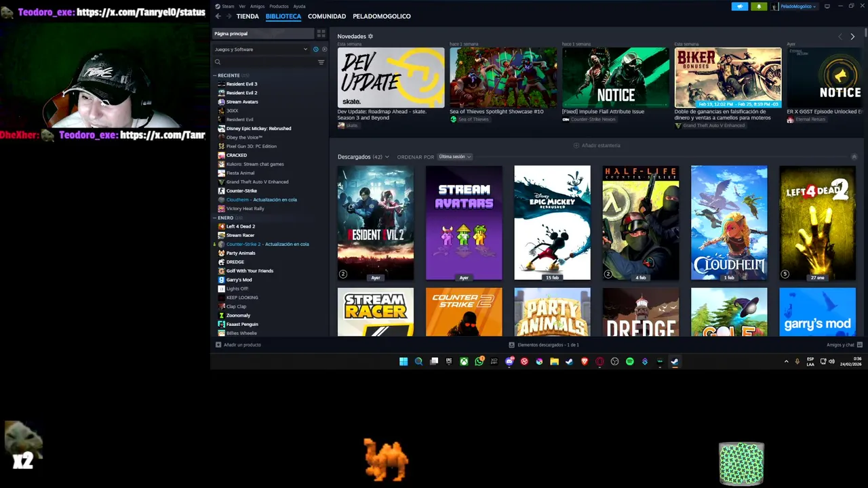Open Epic Games launcher from the taskbar
This screenshot has height=488, width=868.
click(x=449, y=361)
